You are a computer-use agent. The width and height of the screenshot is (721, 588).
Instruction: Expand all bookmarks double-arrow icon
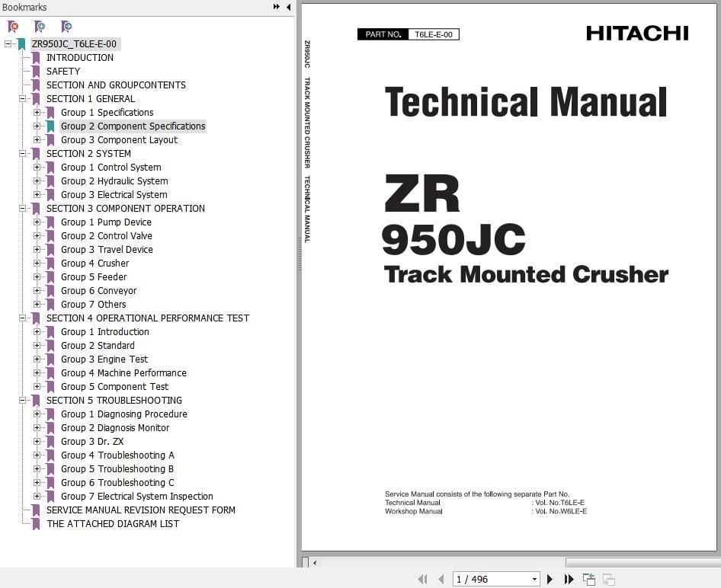[276, 7]
